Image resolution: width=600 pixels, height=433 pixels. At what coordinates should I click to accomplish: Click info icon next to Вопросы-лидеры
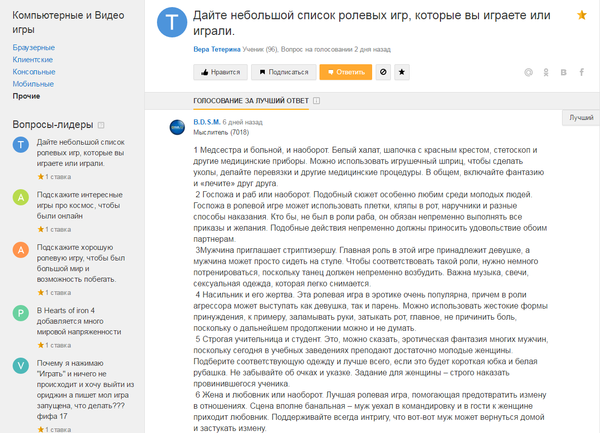[x=101, y=125]
